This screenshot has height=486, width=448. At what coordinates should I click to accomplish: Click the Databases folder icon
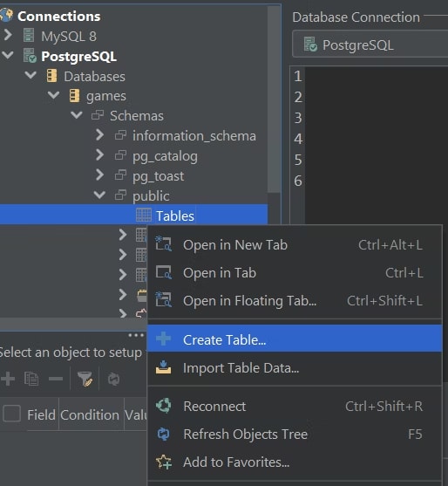[x=51, y=76]
